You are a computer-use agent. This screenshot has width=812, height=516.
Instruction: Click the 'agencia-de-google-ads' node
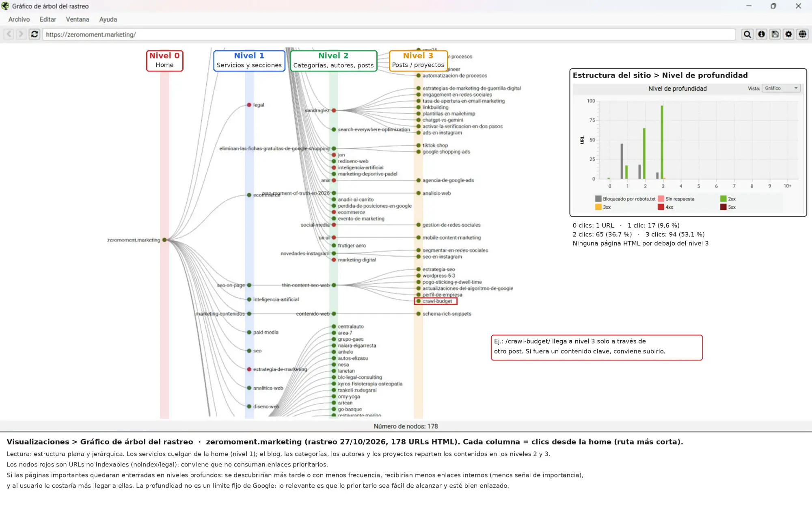[418, 180]
